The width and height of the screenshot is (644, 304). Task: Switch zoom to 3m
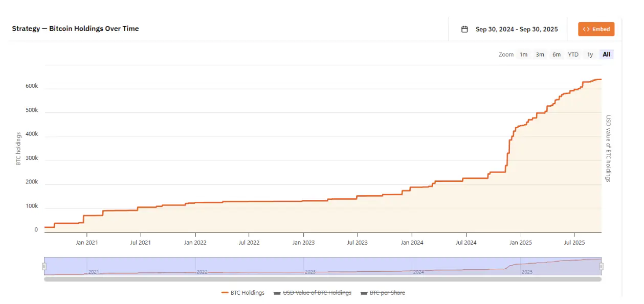540,55
